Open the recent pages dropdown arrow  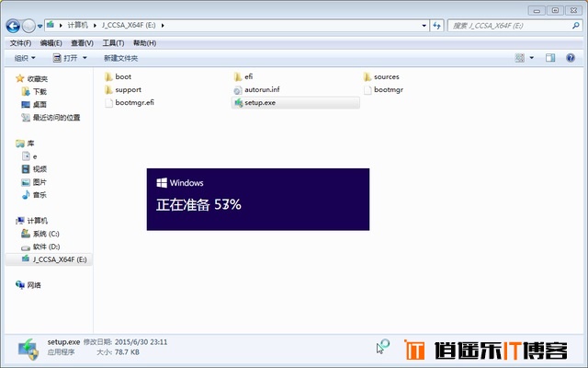coord(40,27)
